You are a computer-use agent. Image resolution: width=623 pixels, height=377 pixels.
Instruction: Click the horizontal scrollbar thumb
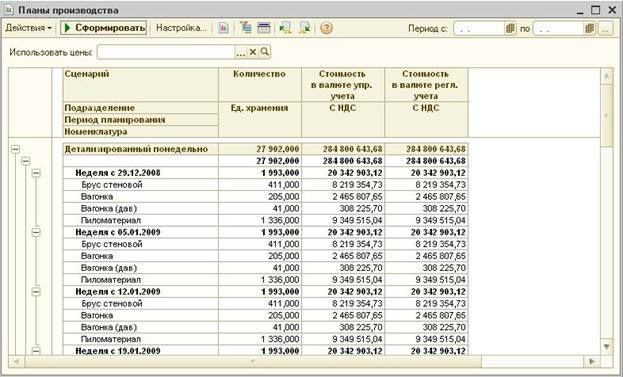click(253, 362)
